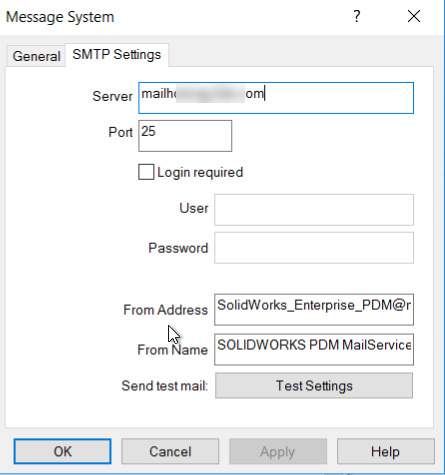Click the Message System title text
Viewport: 445px width, 475px height.
60,17
